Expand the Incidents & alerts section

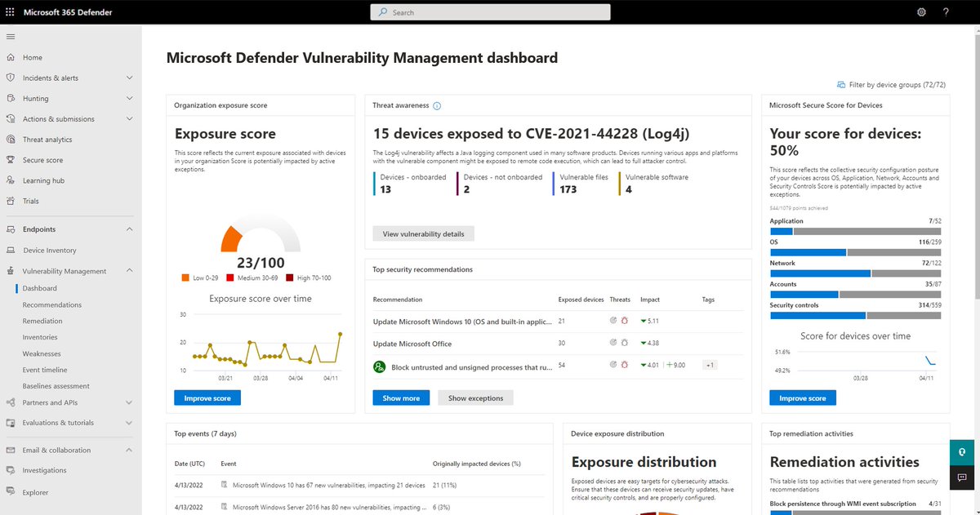pos(129,77)
